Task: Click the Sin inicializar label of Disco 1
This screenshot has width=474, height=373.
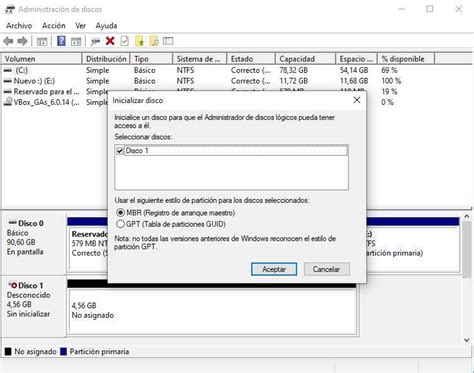Action: tap(28, 314)
